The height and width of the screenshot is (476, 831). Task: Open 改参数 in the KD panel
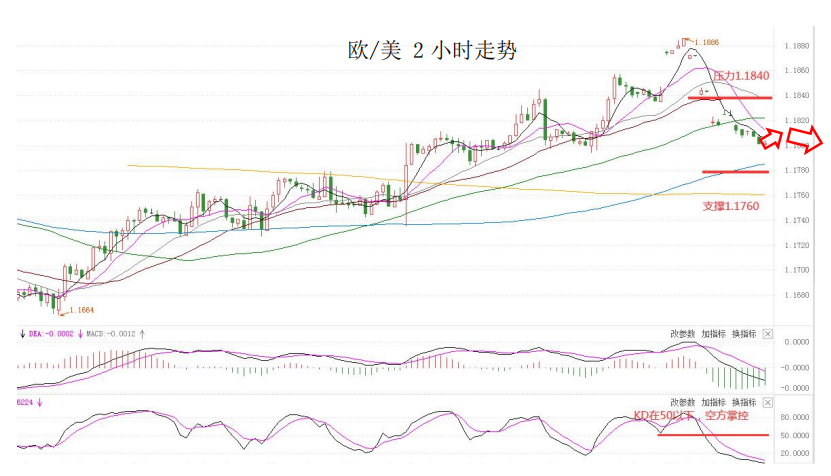pos(682,402)
